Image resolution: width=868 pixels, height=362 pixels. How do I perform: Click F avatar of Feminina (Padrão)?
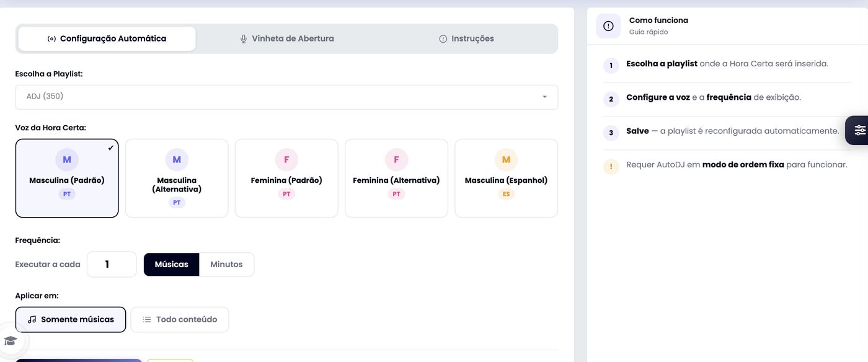[286, 159]
